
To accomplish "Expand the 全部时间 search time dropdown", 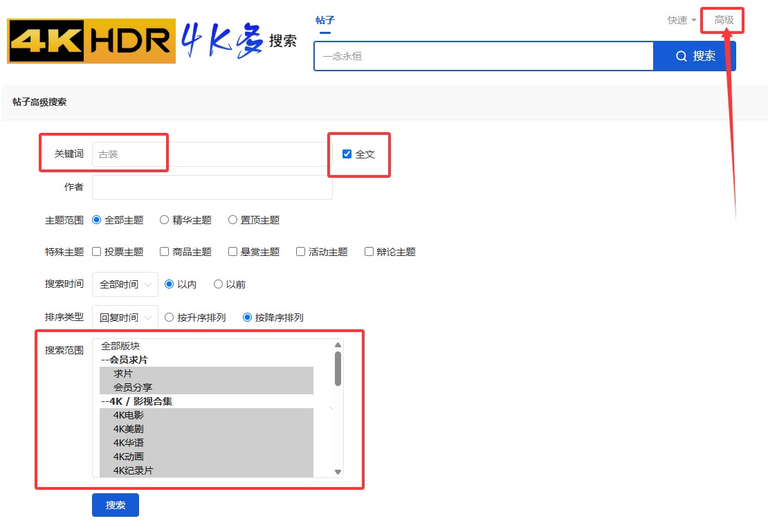I will (x=125, y=284).
